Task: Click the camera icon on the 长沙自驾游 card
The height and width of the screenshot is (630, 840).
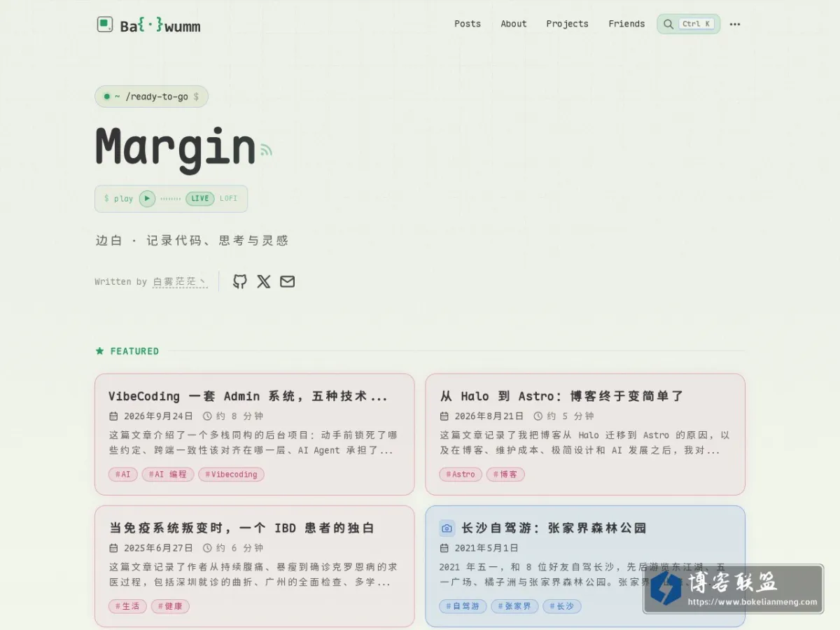Action: (x=447, y=528)
